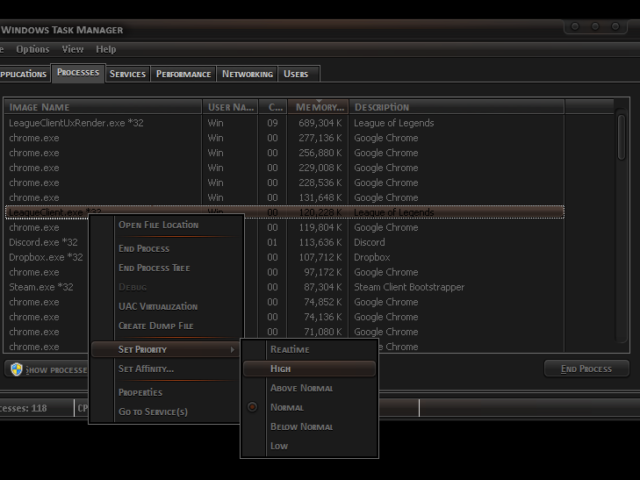Select the Dropbox.exe *32 process
The image size is (640, 480).
pyautogui.click(x=46, y=257)
